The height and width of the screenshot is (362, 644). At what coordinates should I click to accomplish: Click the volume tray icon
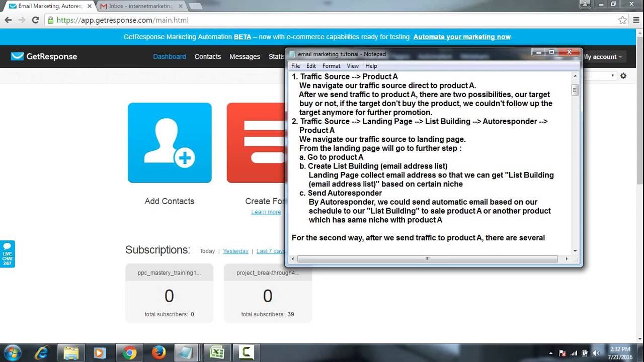(596, 353)
